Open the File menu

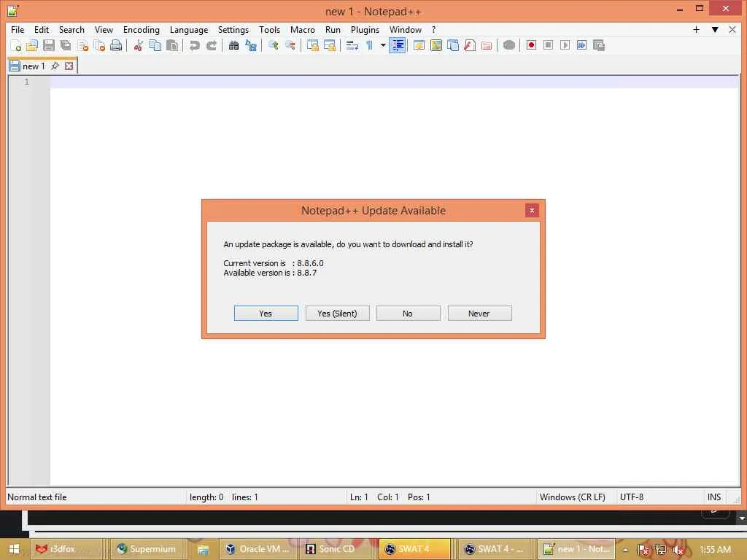pos(18,29)
